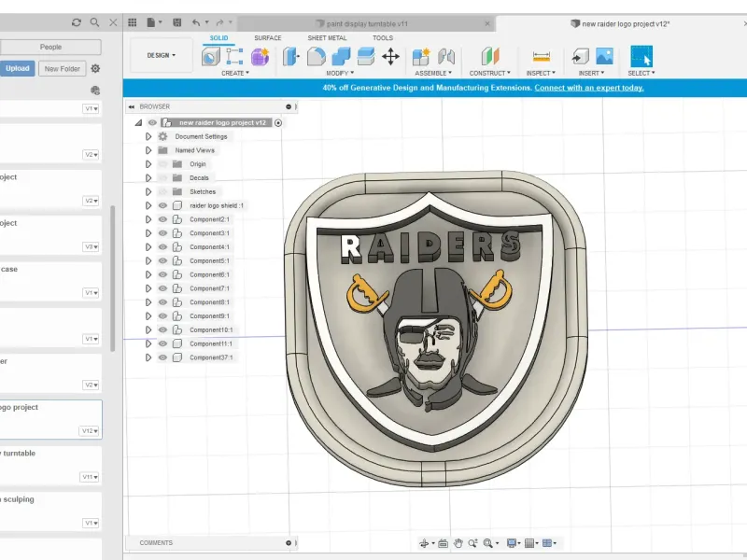
Task: Open MODIFY dropdown menu
Action: point(340,74)
